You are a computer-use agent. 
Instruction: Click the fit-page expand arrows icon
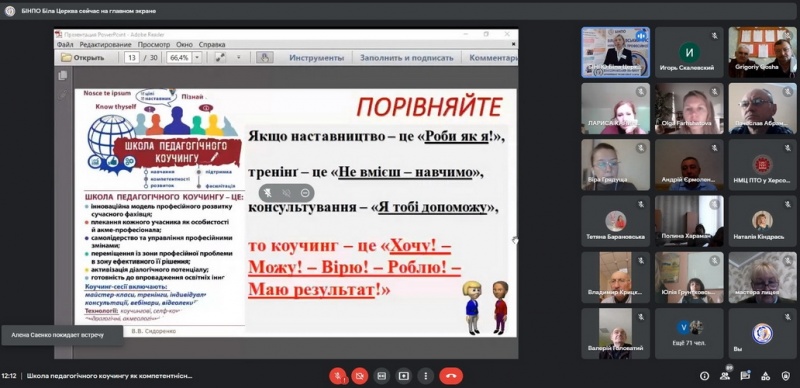(220, 58)
